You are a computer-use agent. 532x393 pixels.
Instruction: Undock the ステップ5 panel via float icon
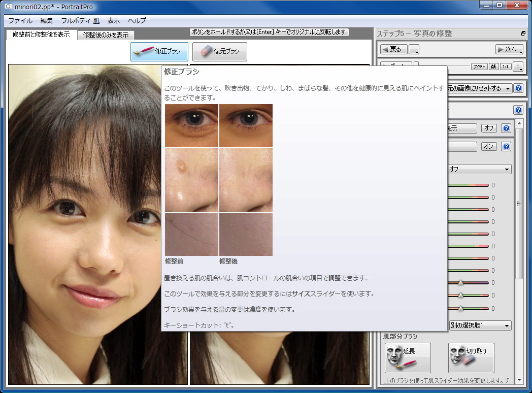tap(523, 34)
